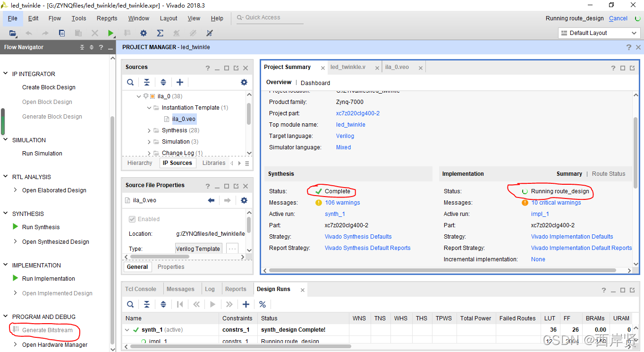Collapse the SIMULATION section
Image resolution: width=644 pixels, height=352 pixels.
(x=6, y=140)
